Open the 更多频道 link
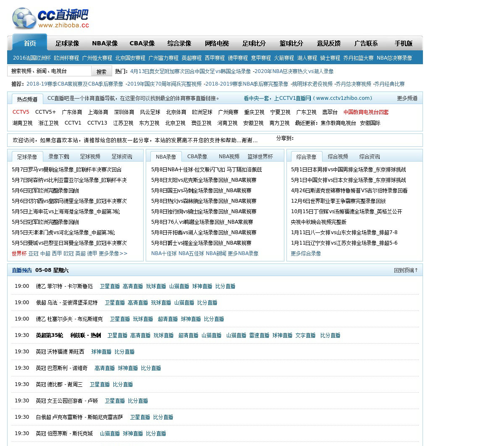The height and width of the screenshot is (446, 504). (x=407, y=98)
